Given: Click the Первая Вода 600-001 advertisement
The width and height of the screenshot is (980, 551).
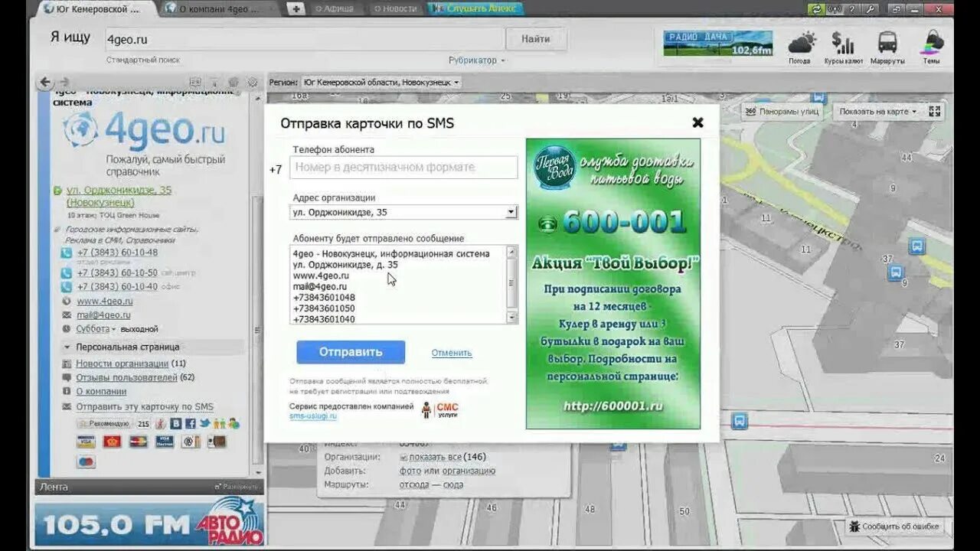Looking at the screenshot, I should (x=612, y=284).
